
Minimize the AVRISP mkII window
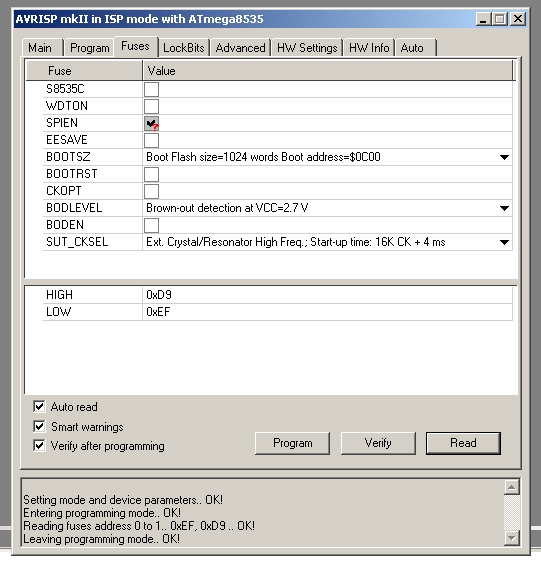pos(483,19)
